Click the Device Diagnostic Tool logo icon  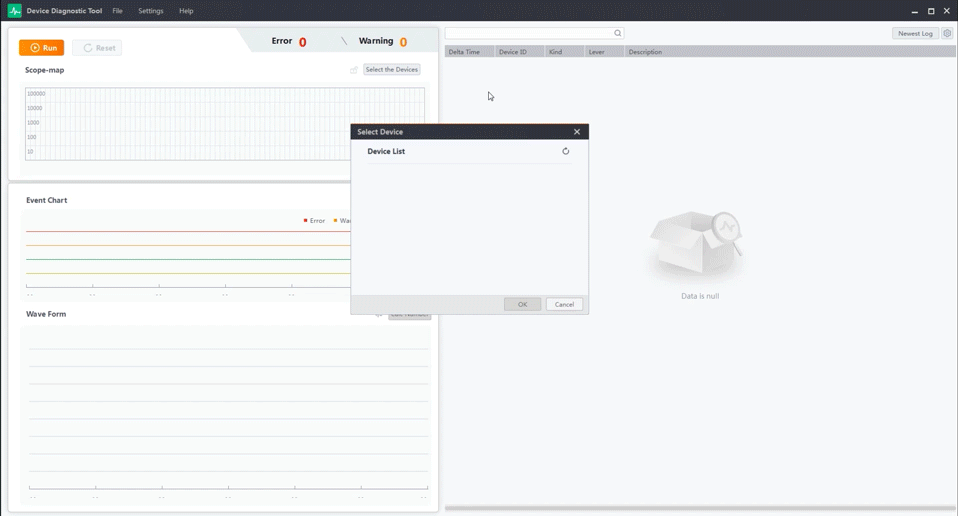tap(14, 11)
